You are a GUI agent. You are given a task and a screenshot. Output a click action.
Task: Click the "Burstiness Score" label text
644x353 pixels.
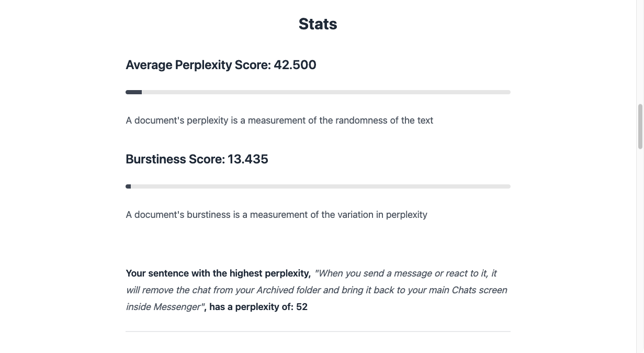point(175,159)
